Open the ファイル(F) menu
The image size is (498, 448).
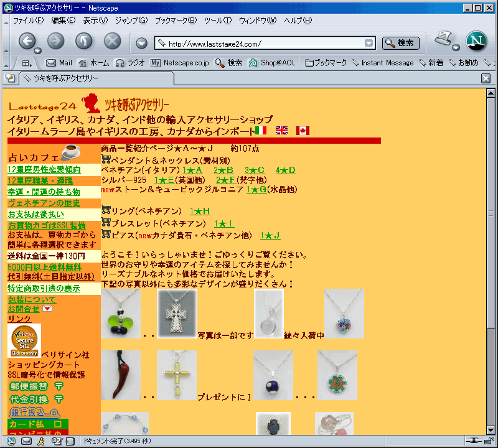pyautogui.click(x=28, y=21)
